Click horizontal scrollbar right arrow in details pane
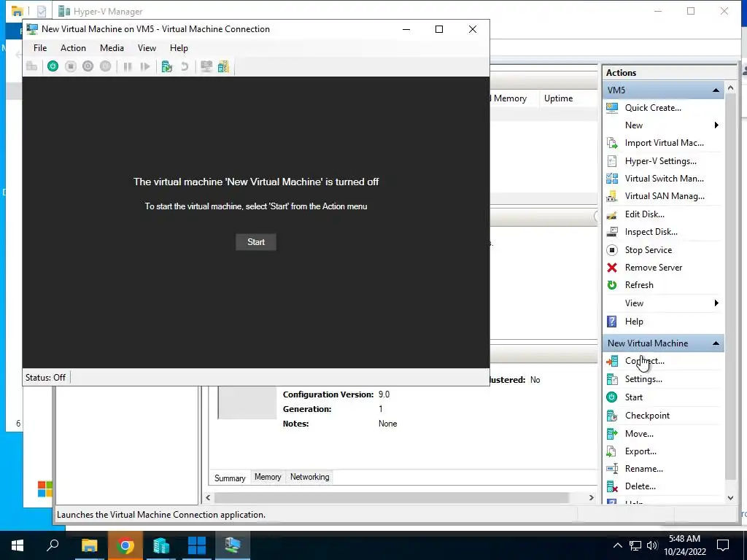This screenshot has height=560, width=747. coord(591,497)
